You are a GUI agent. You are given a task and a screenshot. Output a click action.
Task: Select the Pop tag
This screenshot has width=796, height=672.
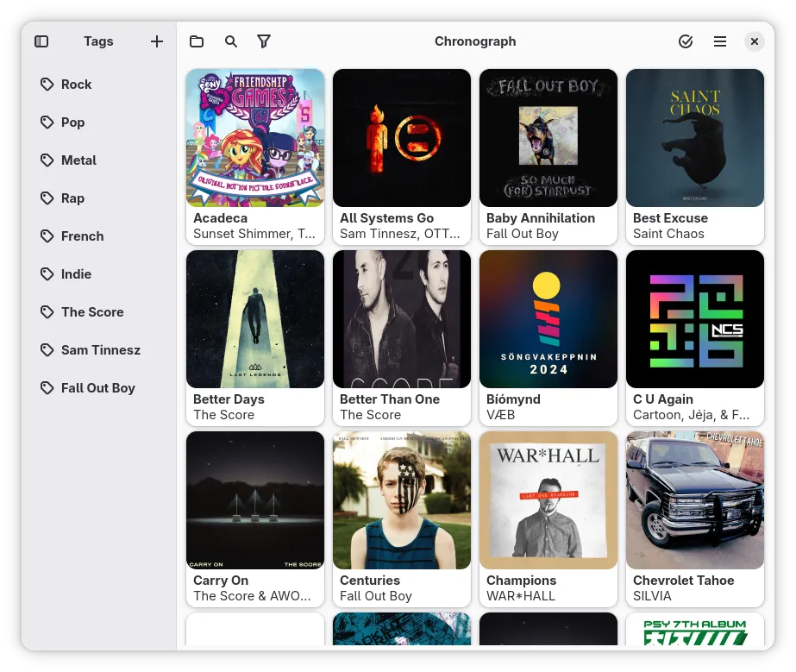coord(99,122)
